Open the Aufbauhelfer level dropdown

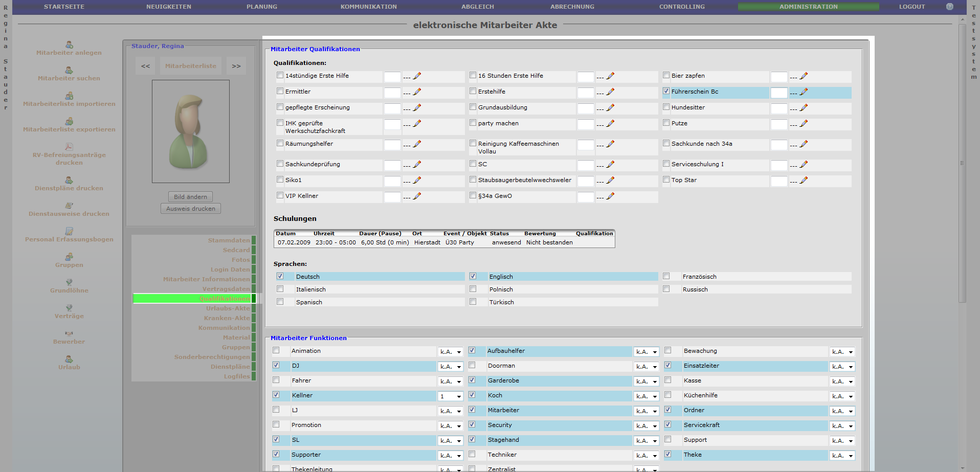pyautogui.click(x=647, y=352)
